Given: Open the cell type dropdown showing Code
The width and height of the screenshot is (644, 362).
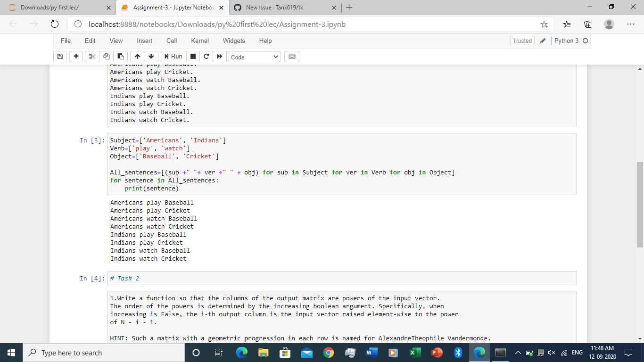Looking at the screenshot, I should click(255, 57).
